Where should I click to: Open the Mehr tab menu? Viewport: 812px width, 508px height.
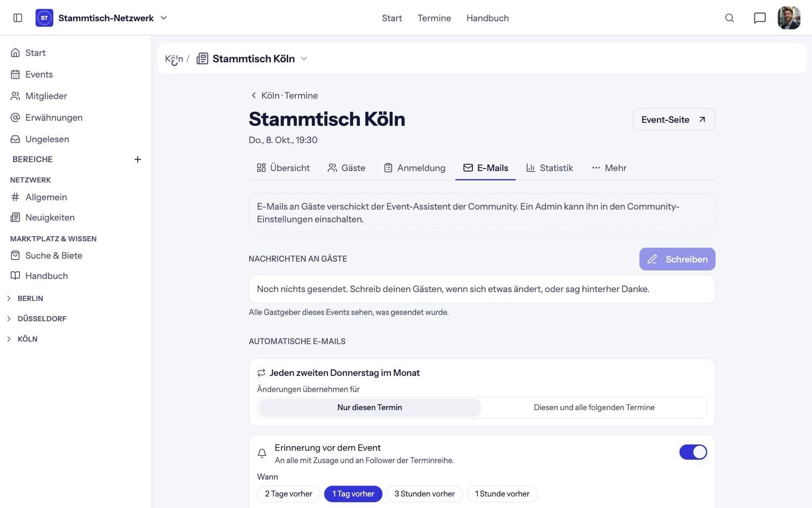pyautogui.click(x=609, y=168)
